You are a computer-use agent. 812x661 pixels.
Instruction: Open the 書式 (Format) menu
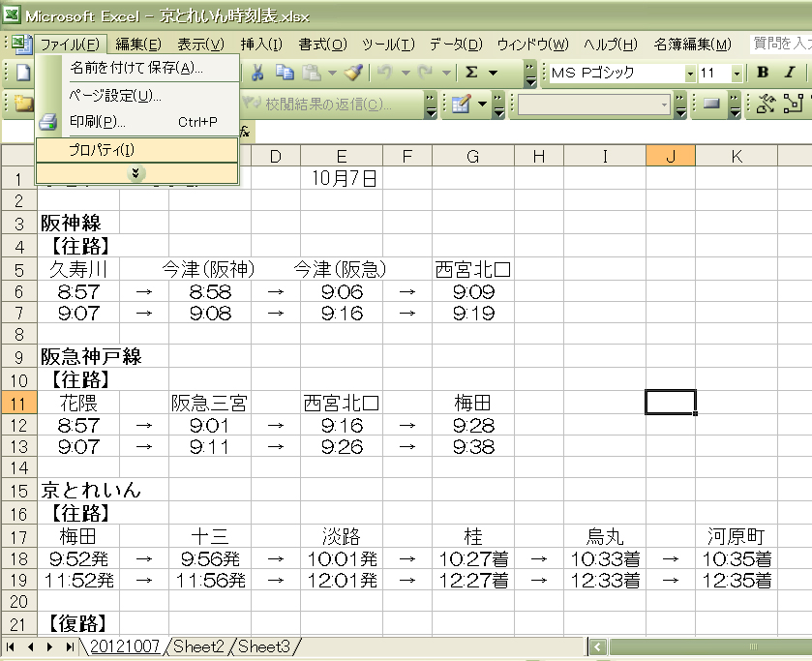(322, 45)
